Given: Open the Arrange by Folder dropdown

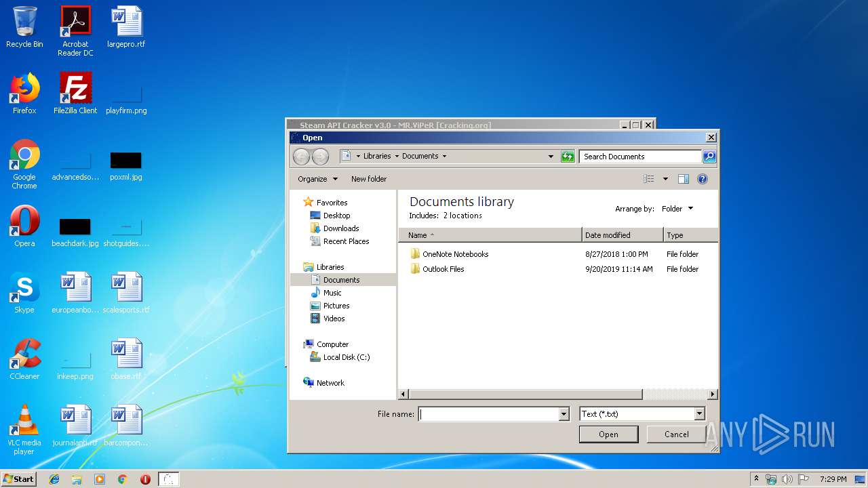Looking at the screenshot, I should click(x=677, y=209).
